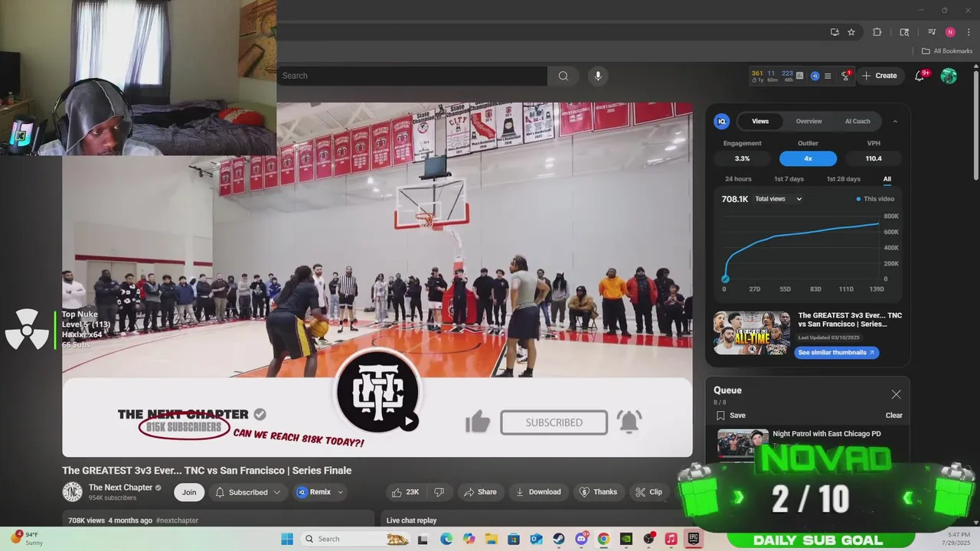Open Chrome media controls icon
The width and height of the screenshot is (980, 551).
pyautogui.click(x=932, y=32)
